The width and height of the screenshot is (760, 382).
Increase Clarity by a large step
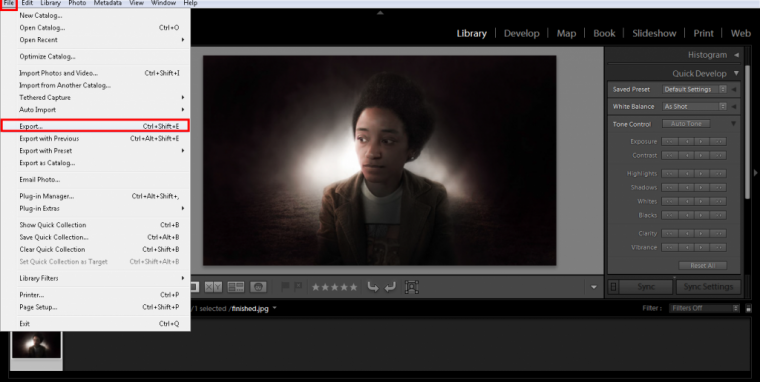click(x=718, y=234)
